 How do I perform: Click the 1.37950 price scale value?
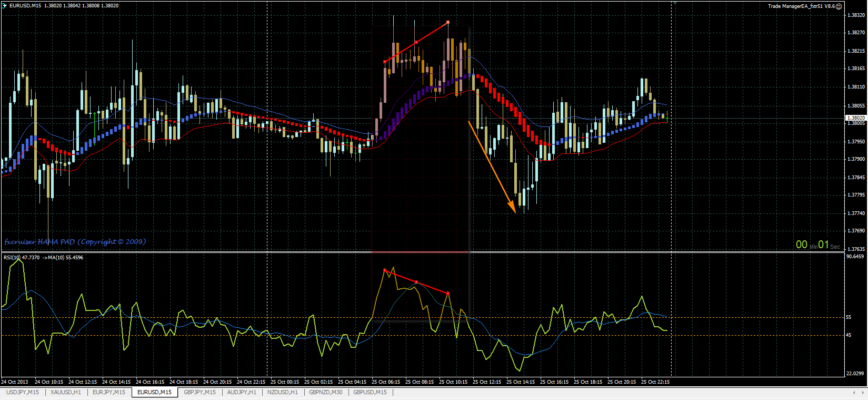[x=856, y=142]
